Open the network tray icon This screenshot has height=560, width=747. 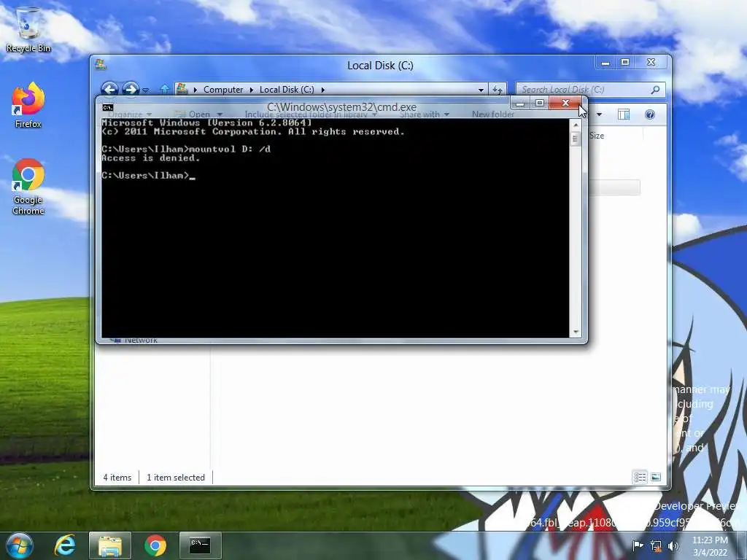656,545
